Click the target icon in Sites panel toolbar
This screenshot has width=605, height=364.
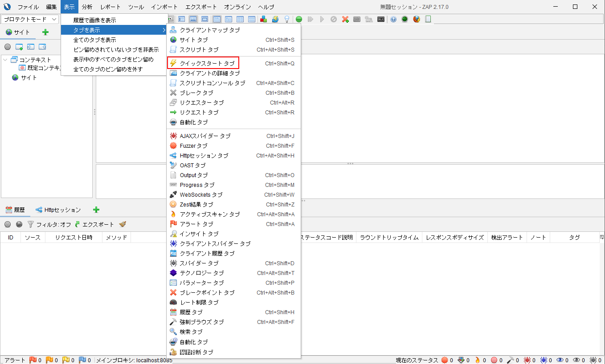pos(8,47)
